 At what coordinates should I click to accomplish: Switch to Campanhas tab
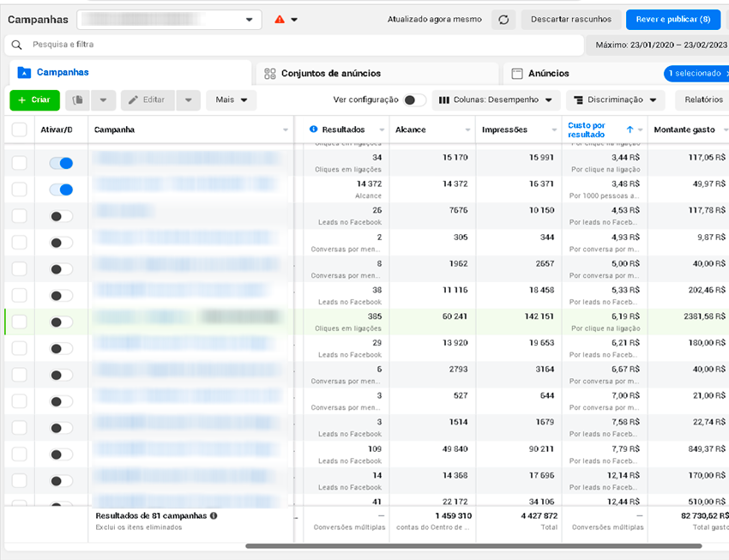pos(130,73)
